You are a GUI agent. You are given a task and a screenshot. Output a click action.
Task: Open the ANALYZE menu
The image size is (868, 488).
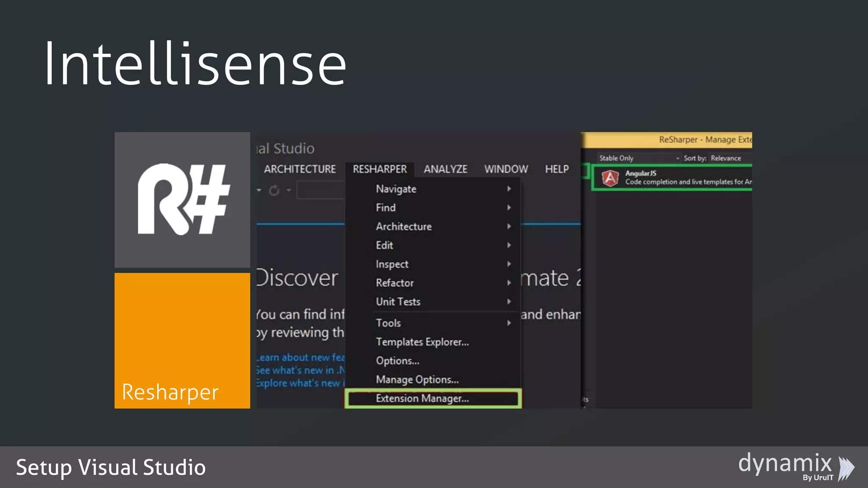[445, 169]
